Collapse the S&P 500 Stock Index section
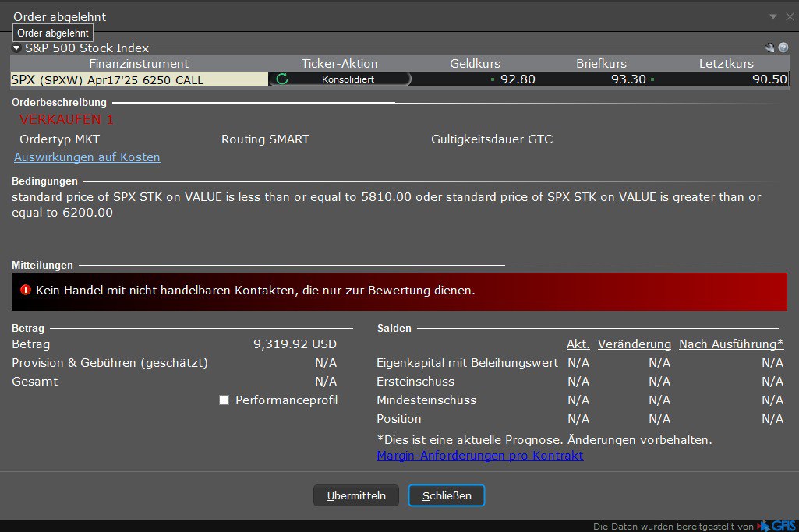This screenshot has width=799, height=532. (x=16, y=48)
